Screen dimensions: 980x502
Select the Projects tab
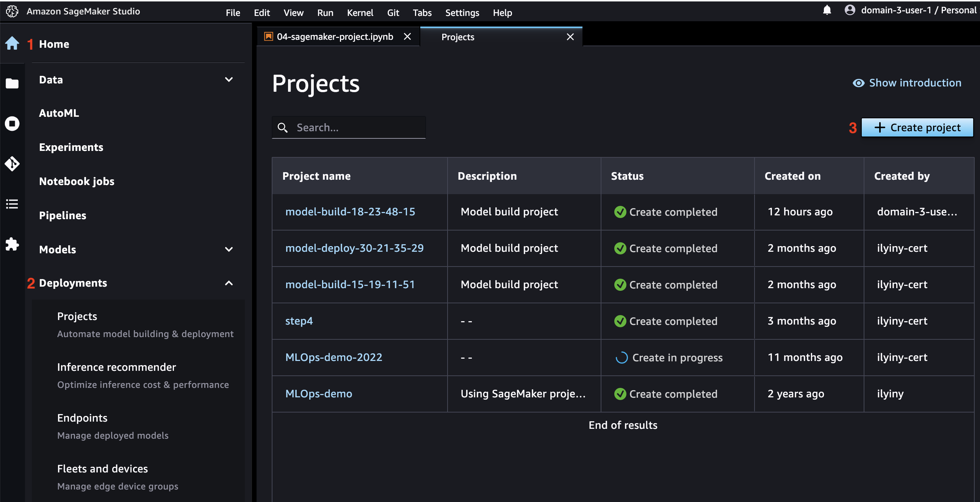point(501,36)
